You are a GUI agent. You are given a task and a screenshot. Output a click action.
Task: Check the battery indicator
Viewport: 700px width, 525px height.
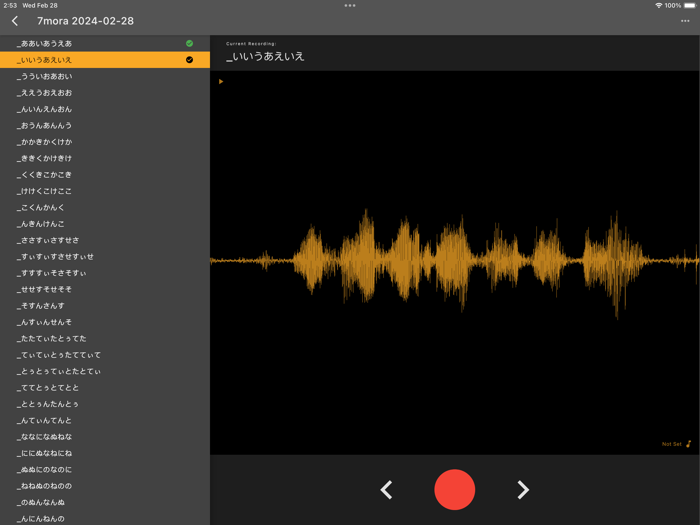pyautogui.click(x=690, y=5)
